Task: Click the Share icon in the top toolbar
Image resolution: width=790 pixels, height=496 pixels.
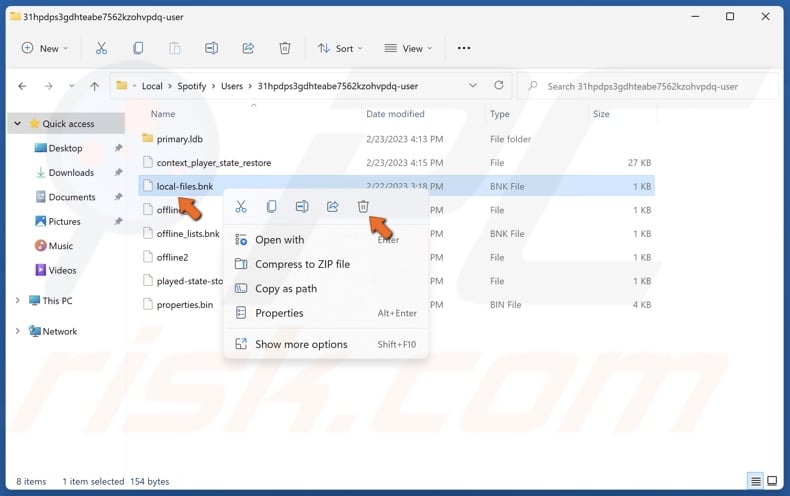Action: tap(248, 48)
